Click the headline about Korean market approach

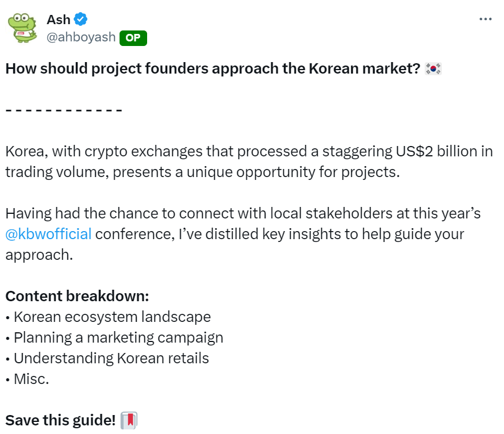[x=213, y=69]
